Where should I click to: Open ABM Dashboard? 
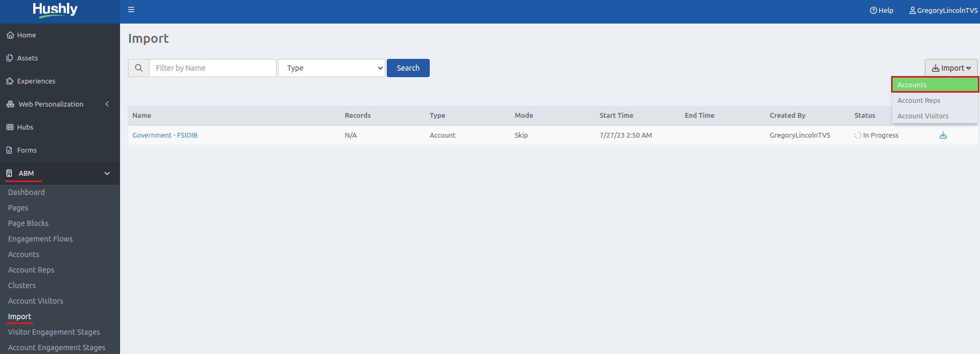26,192
